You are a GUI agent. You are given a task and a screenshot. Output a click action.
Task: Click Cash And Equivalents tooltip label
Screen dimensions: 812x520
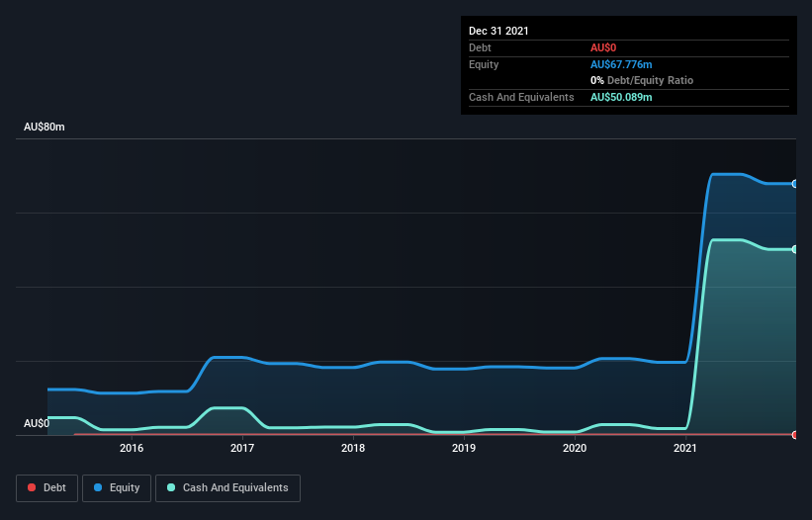pyautogui.click(x=521, y=97)
